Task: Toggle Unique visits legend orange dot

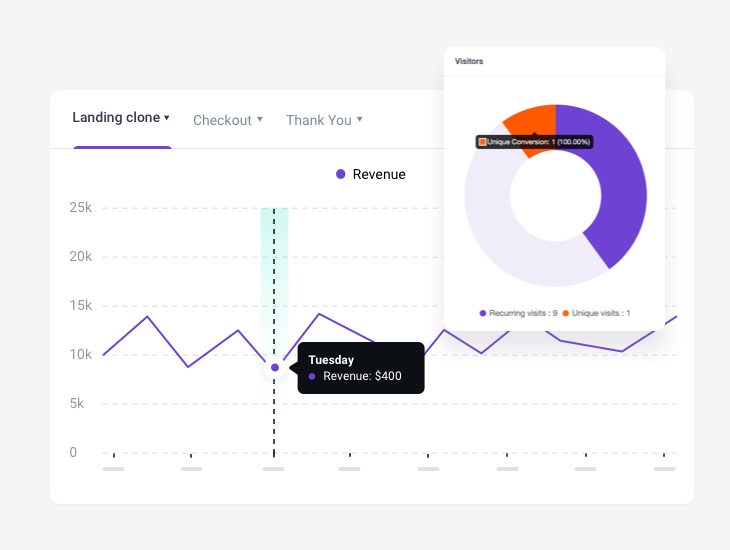Action: click(x=566, y=313)
